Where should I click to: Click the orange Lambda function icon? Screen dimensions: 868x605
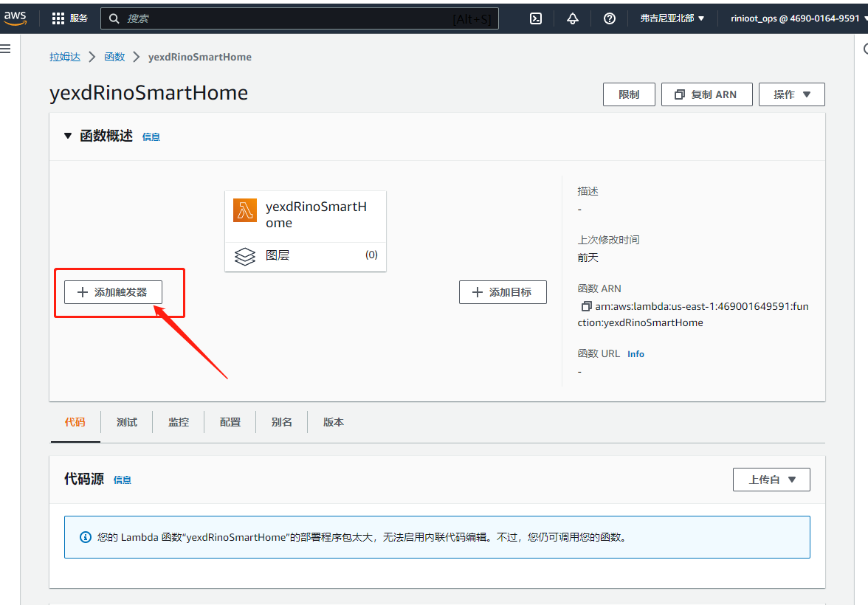[245, 210]
